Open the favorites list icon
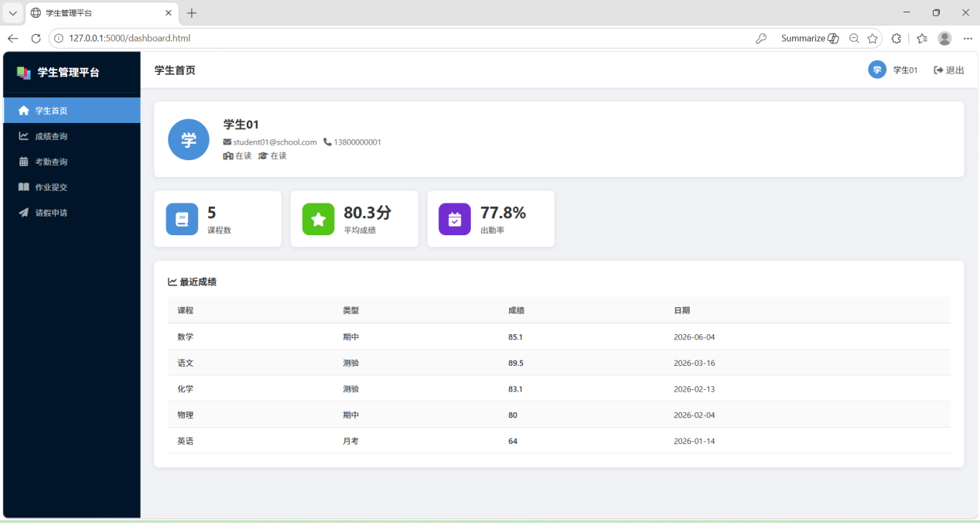The width and height of the screenshot is (980, 523). point(921,38)
